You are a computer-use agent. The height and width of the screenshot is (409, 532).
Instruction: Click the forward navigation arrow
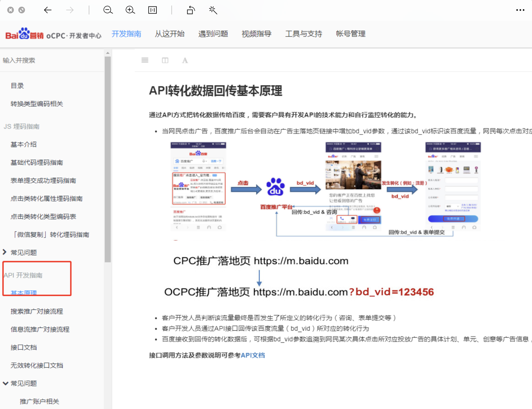click(70, 10)
